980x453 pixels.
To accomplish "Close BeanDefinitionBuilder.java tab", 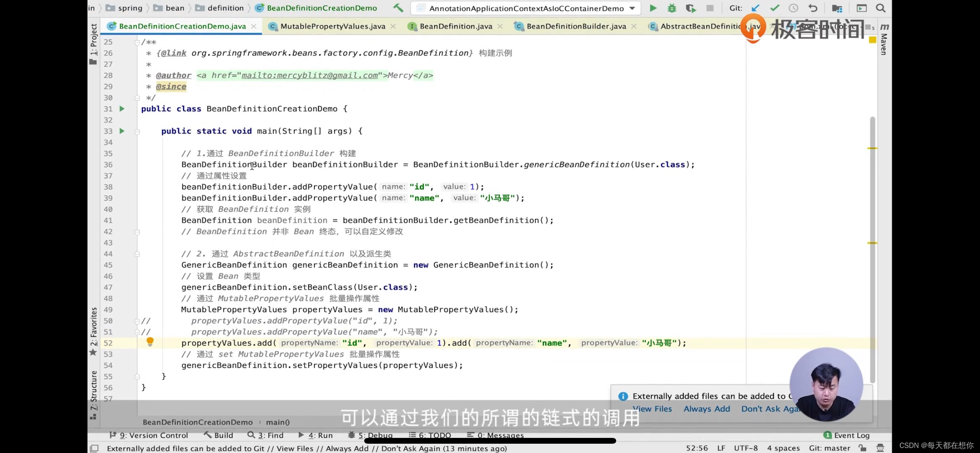I will [634, 26].
